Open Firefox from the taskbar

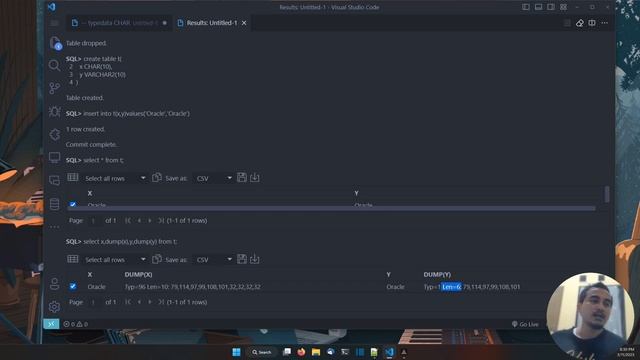301,352
